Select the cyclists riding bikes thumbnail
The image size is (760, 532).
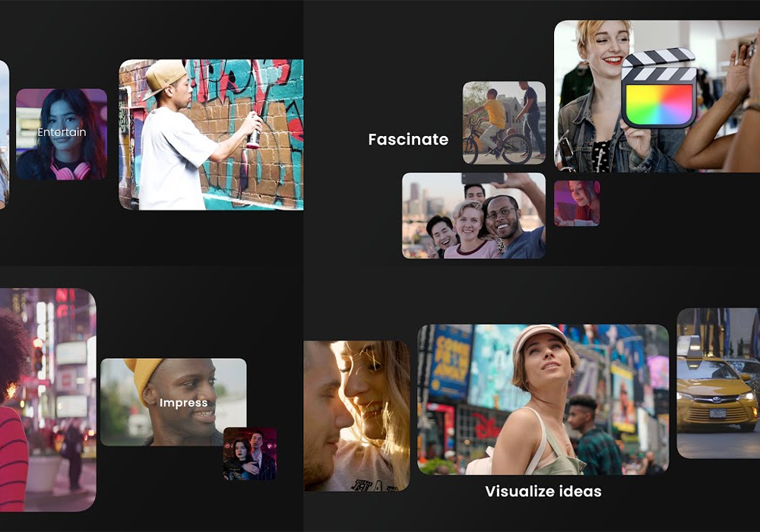pyautogui.click(x=504, y=122)
